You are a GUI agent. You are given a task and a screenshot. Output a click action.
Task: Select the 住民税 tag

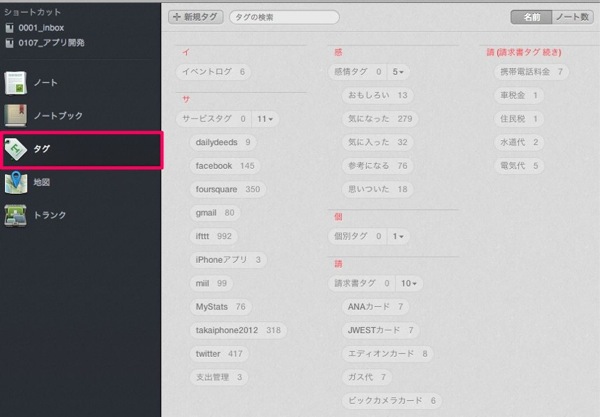tap(519, 119)
